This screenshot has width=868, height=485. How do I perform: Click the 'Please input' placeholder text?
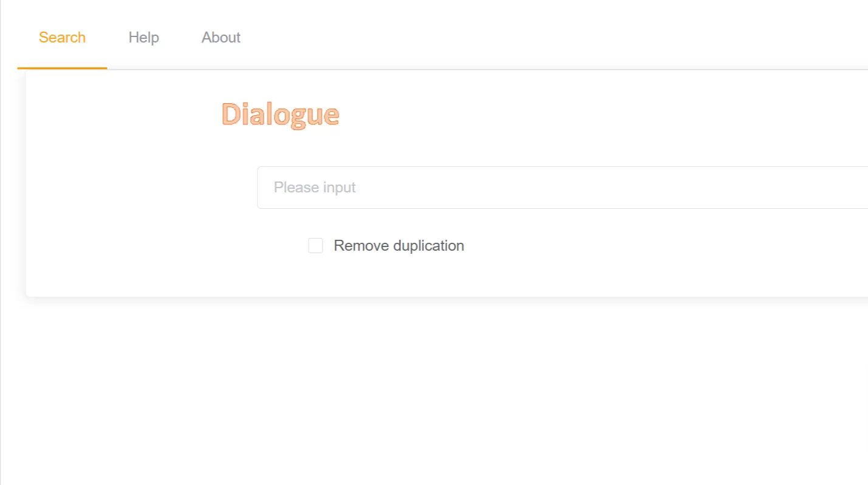(315, 188)
